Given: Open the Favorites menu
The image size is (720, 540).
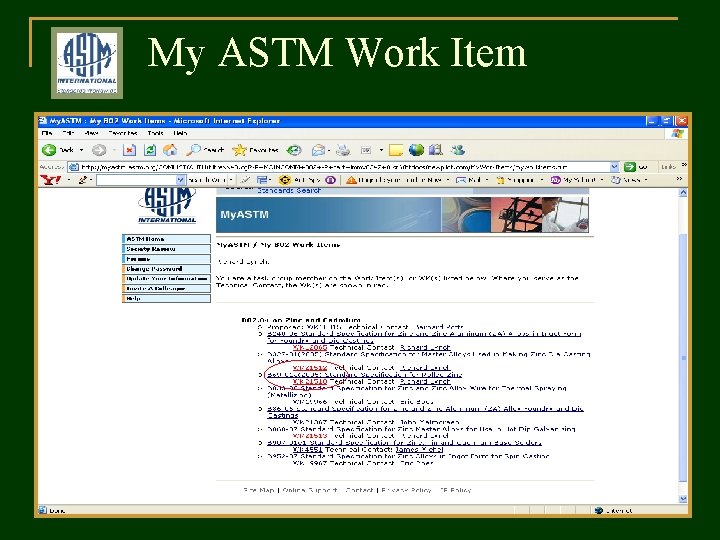Looking at the screenshot, I should [123, 133].
